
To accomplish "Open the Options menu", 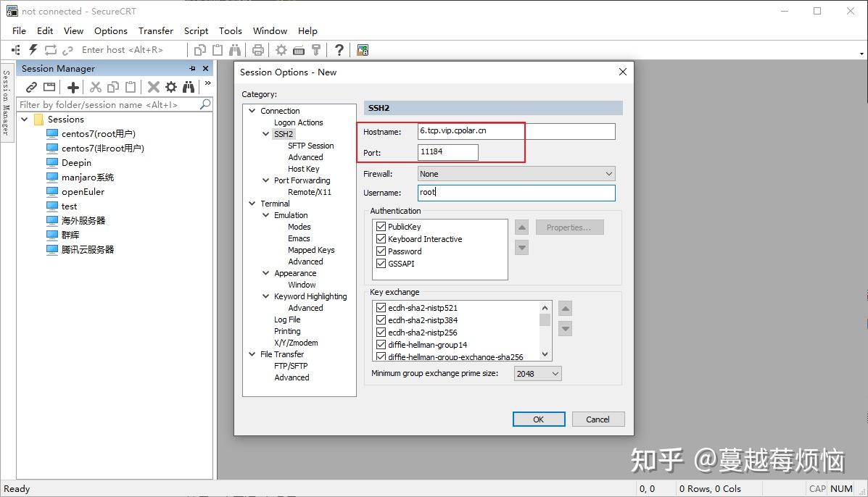I will (x=110, y=30).
